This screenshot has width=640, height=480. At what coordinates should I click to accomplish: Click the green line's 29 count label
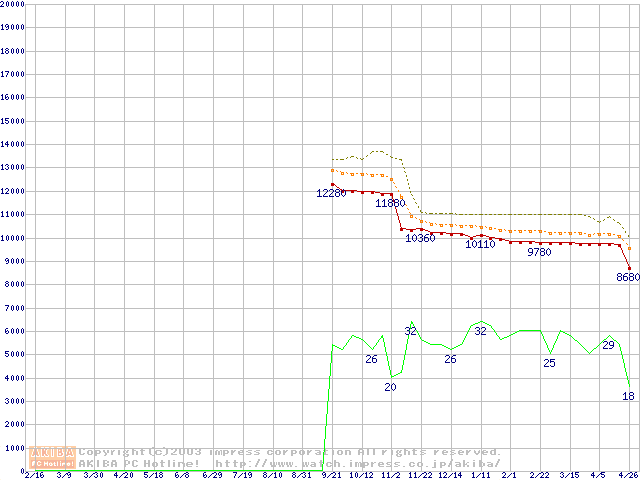tap(608, 345)
